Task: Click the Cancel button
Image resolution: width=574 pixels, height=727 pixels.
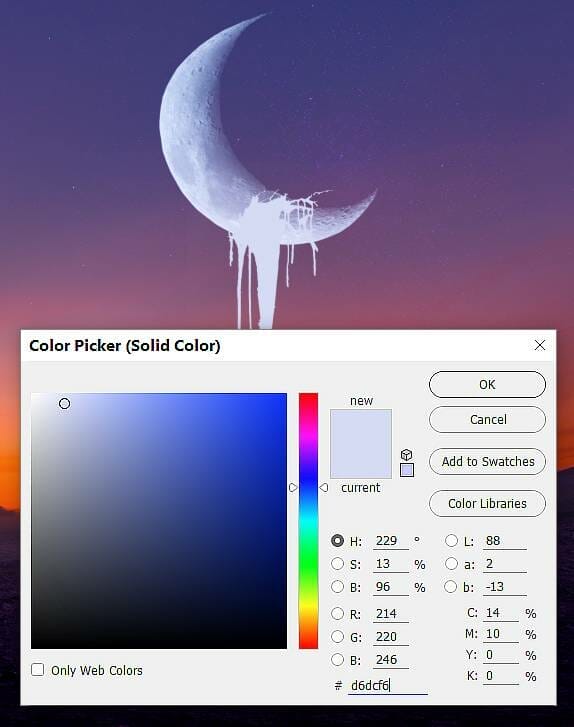Action: point(487,420)
